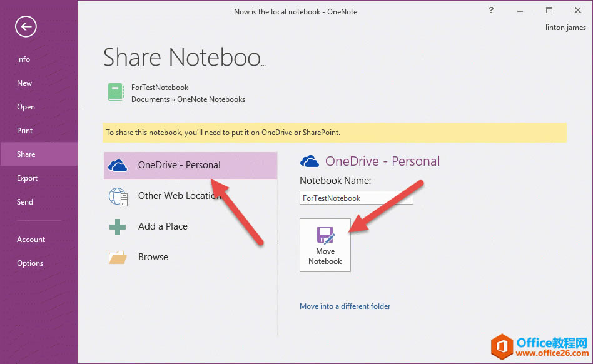Open the Info page
Image resolution: width=593 pixels, height=364 pixels.
tap(24, 59)
